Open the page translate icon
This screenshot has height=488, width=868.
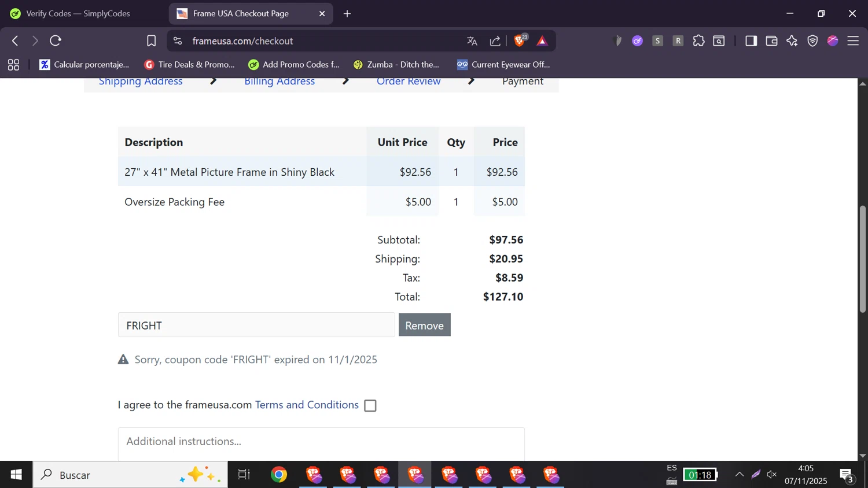472,41
